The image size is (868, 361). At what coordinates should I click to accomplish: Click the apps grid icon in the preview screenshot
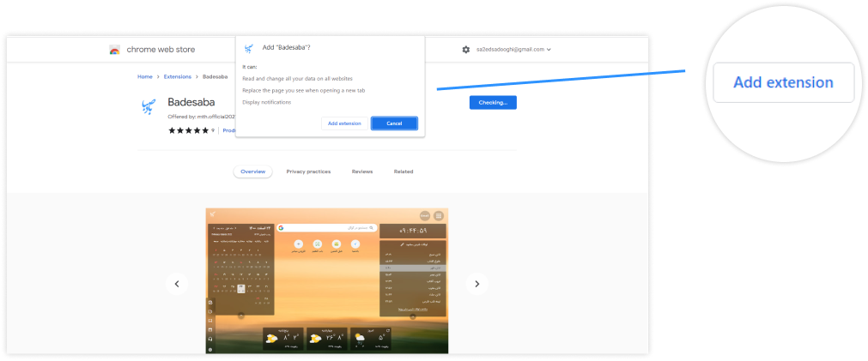pos(439,215)
